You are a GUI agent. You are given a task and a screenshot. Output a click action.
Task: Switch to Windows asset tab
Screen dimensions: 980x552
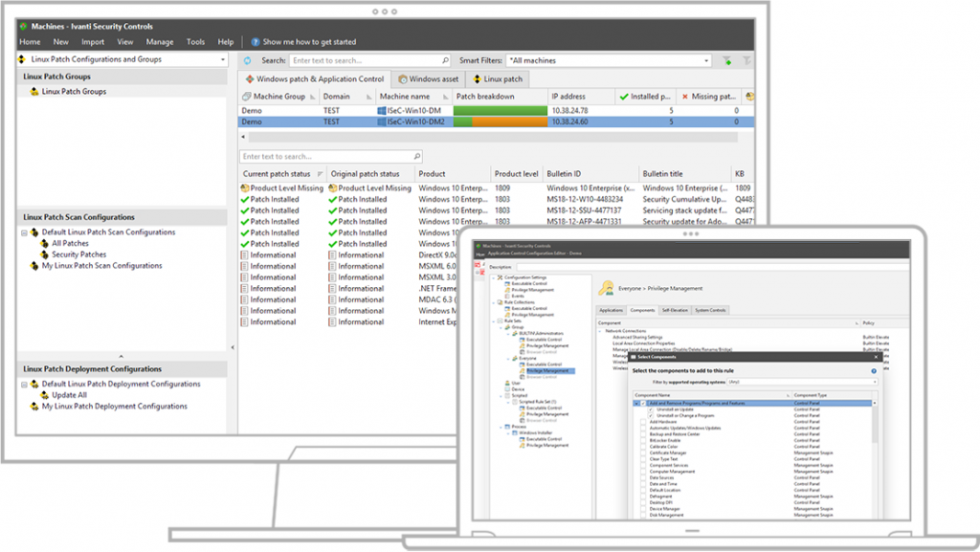[x=429, y=79]
